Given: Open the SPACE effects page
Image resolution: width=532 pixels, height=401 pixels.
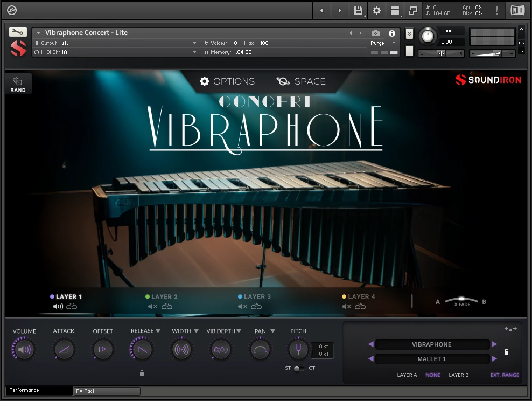Looking at the screenshot, I should coord(300,81).
